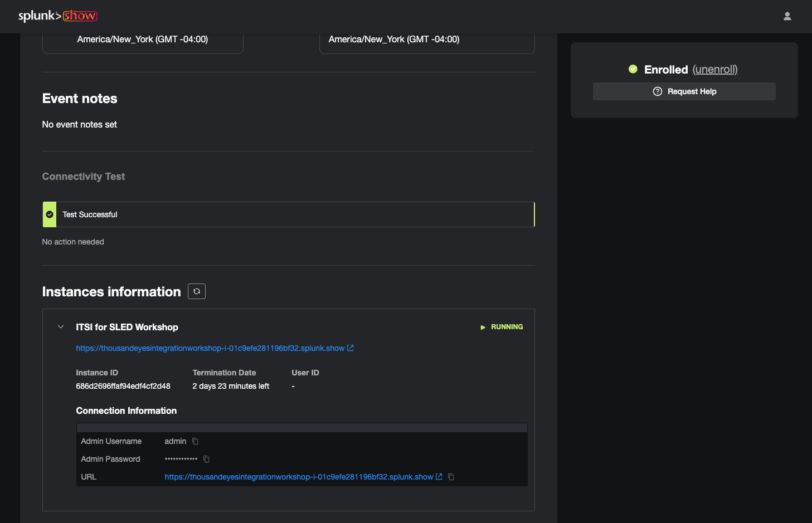This screenshot has width=812, height=523.
Task: Click the 'Termination Date' label
Action: pos(224,373)
